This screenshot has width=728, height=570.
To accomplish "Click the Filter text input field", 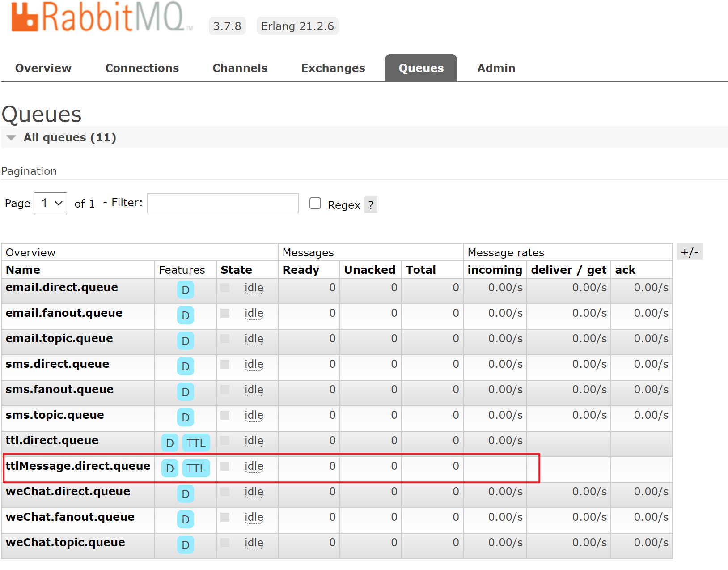I will pos(223,204).
